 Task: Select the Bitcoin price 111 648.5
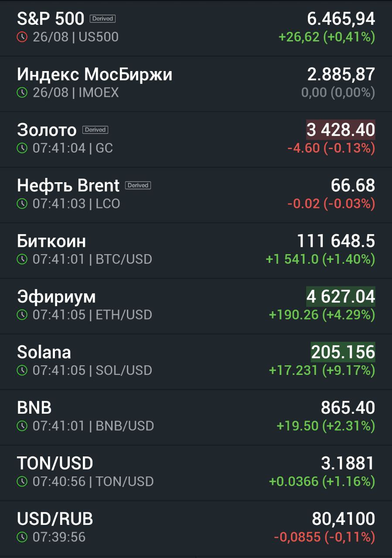pos(336,241)
